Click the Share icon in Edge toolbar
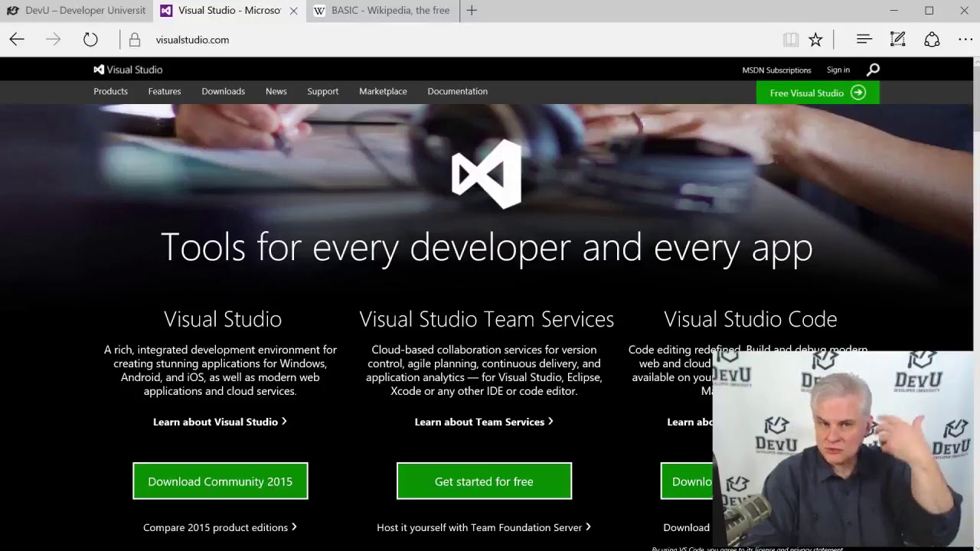The height and width of the screenshot is (551, 980). (x=932, y=40)
